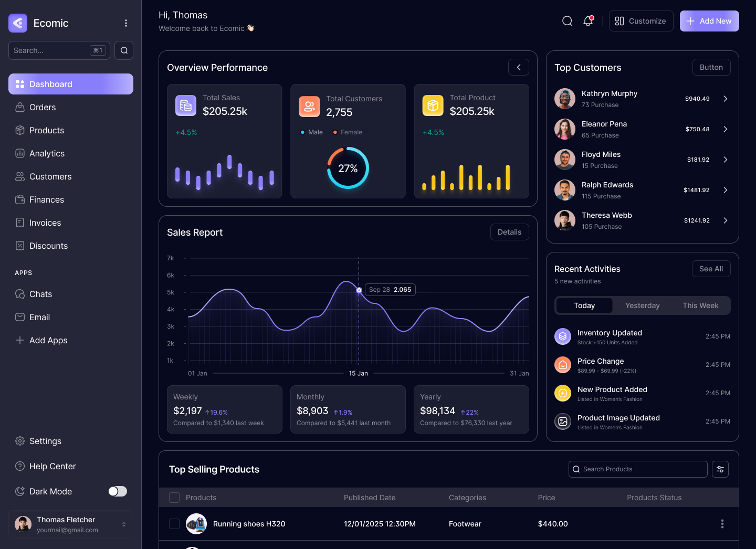The image size is (756, 549).
Task: Open Sales Report Details button
Action: pyautogui.click(x=509, y=231)
